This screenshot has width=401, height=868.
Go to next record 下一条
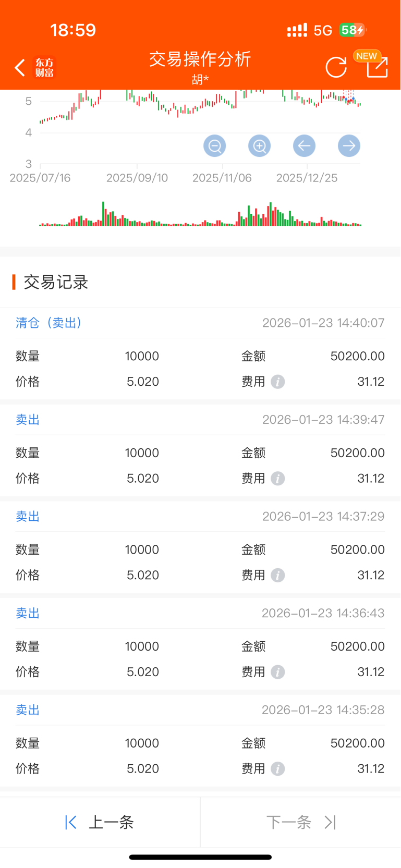click(301, 822)
